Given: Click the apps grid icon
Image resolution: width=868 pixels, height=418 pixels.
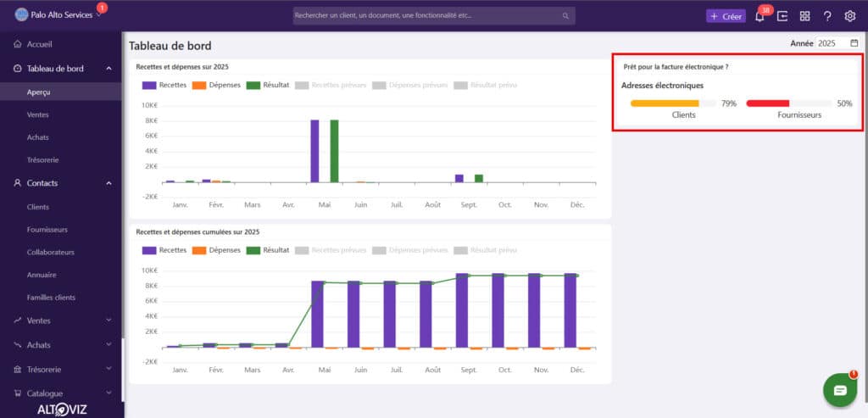Looking at the screenshot, I should click(804, 16).
